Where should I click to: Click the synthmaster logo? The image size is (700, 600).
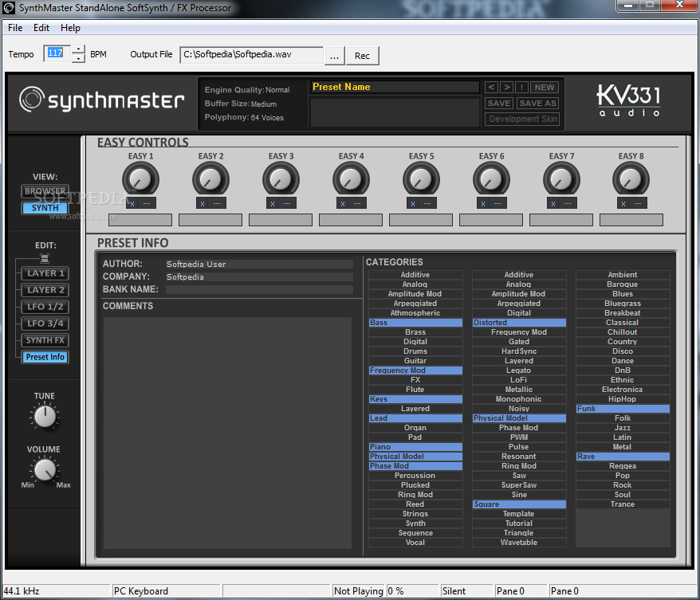[102, 100]
